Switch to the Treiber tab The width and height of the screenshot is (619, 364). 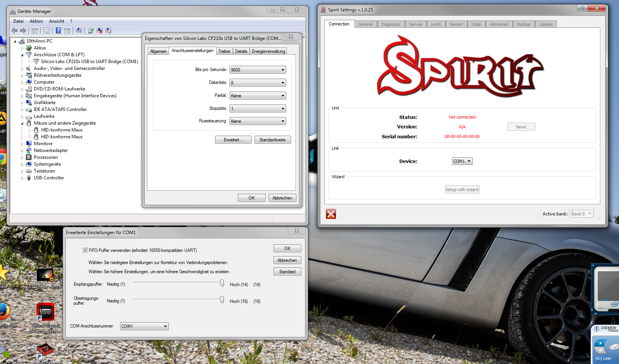click(224, 51)
